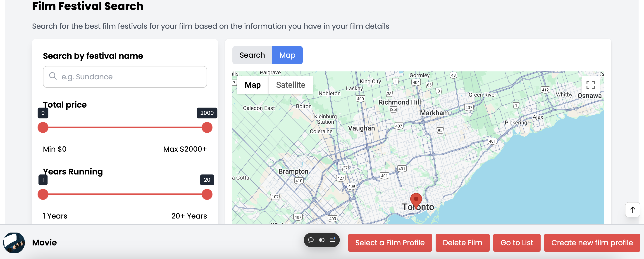This screenshot has width=644, height=259.
Task: Click the red map pin on Toronto
Action: pos(416,201)
